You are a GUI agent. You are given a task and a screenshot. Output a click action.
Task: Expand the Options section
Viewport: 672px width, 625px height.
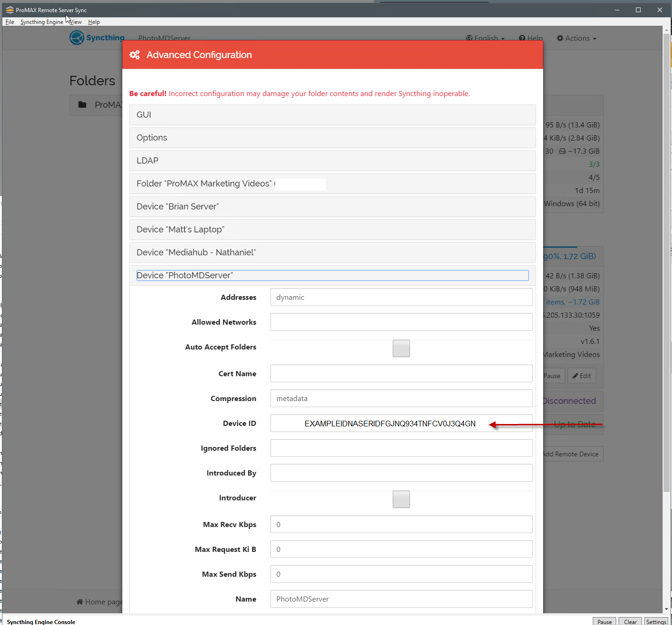tap(333, 138)
